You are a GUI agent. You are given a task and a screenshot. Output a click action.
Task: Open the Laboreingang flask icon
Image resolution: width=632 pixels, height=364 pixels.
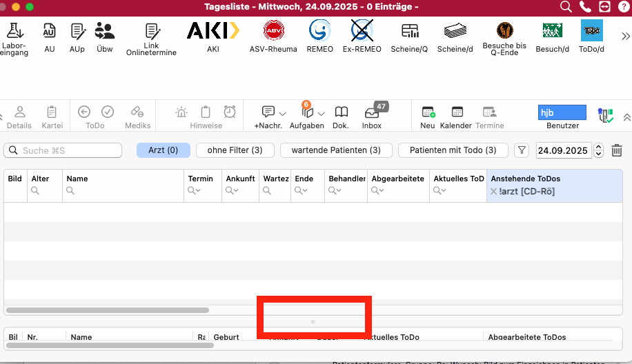click(x=14, y=30)
